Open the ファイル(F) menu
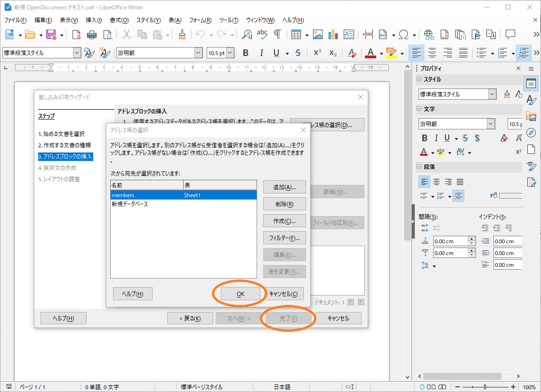This screenshot has width=541, height=392. (15, 20)
